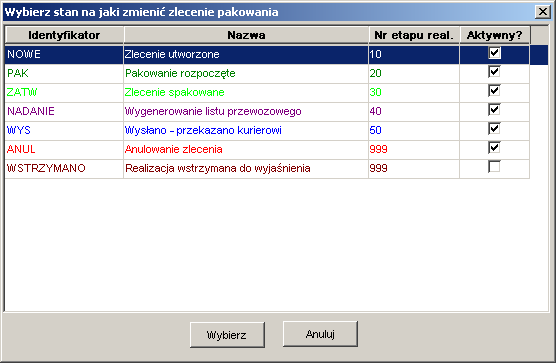The width and height of the screenshot is (556, 363).
Task: Select the NADANIE identifier cell
Action: click(x=64, y=111)
